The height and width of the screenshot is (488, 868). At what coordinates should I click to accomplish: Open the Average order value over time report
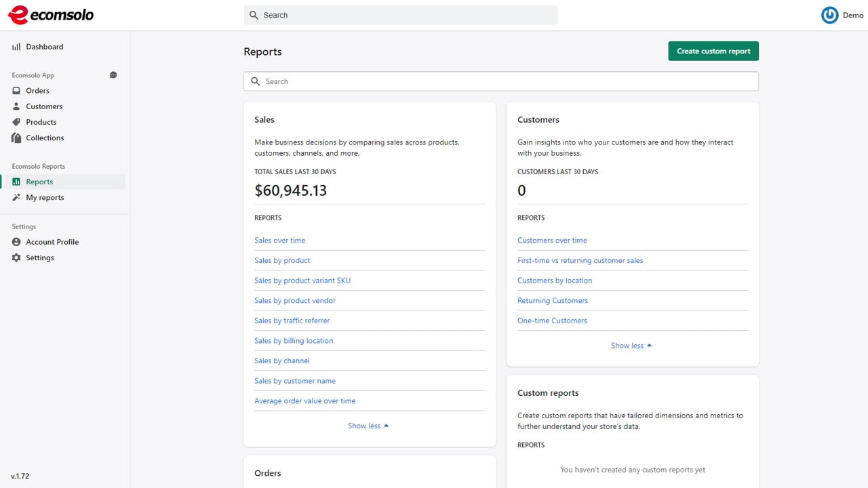point(304,401)
